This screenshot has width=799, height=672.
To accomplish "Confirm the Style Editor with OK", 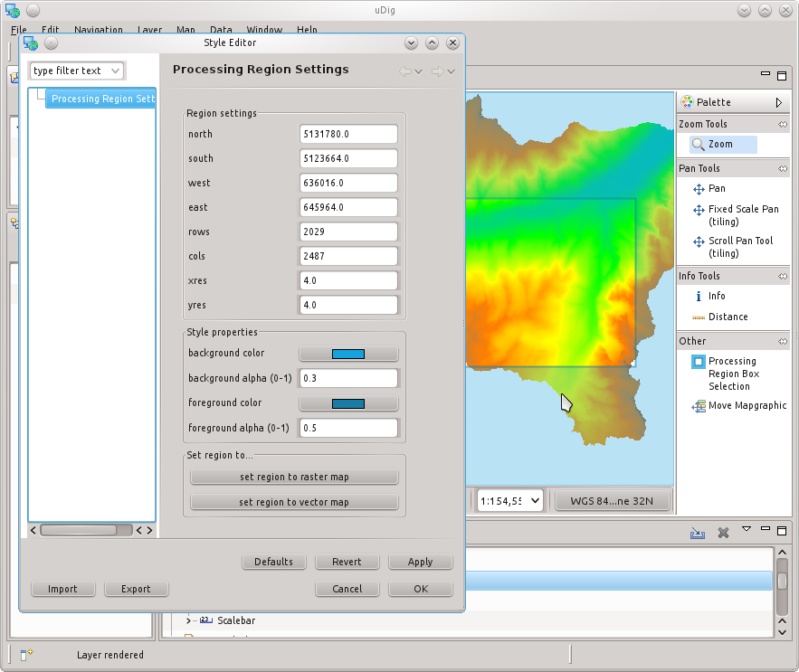I will [x=421, y=589].
